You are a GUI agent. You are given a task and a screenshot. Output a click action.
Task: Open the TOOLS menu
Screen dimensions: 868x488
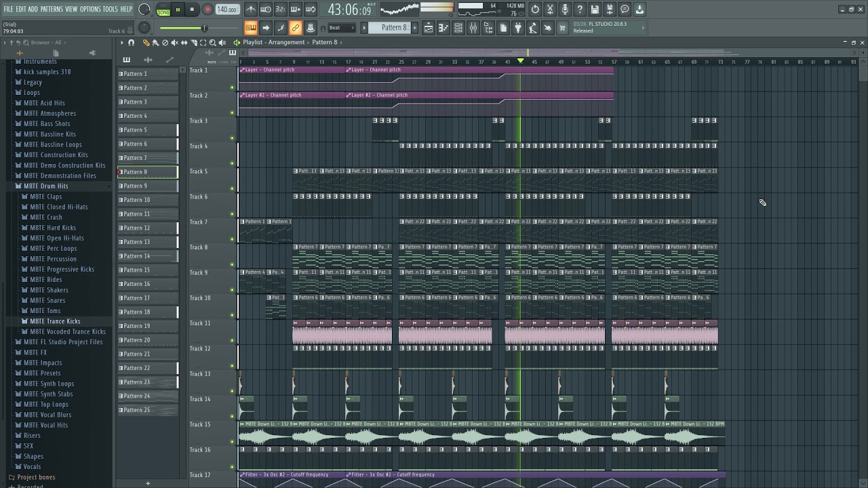pyautogui.click(x=110, y=9)
